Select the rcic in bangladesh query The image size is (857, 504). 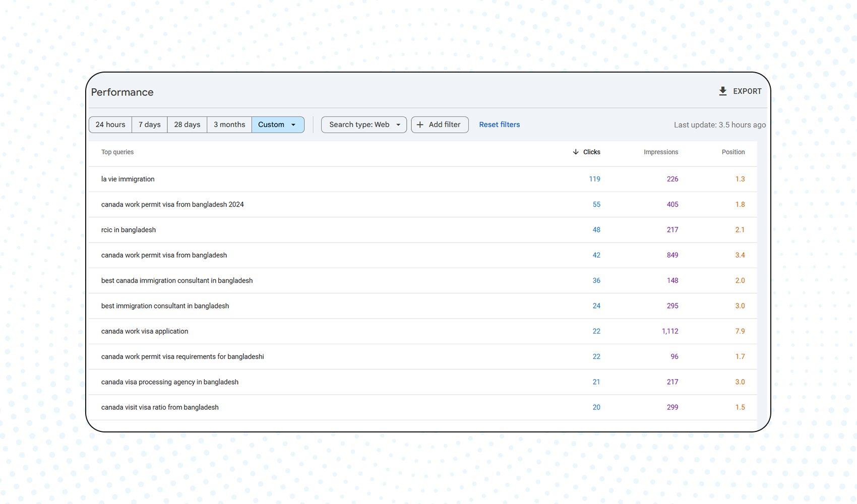tap(129, 229)
